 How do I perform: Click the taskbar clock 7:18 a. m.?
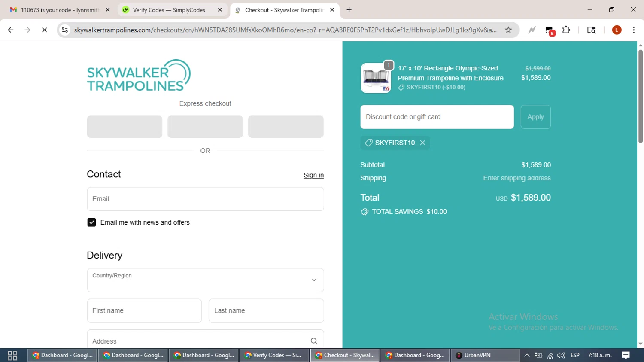[x=600, y=355]
